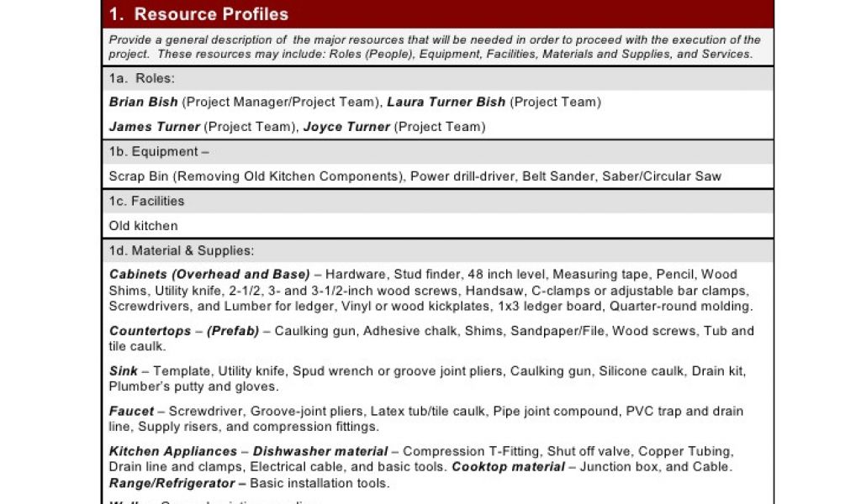Click the "Dishwasher material" bold text
This screenshot has width=861, height=504.
(x=320, y=452)
